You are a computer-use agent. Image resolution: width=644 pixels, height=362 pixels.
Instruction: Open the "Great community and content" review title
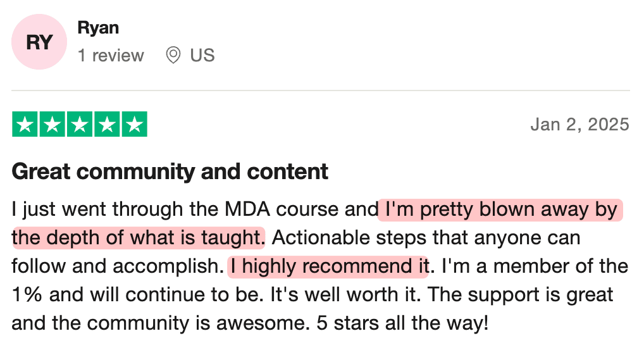(170, 171)
